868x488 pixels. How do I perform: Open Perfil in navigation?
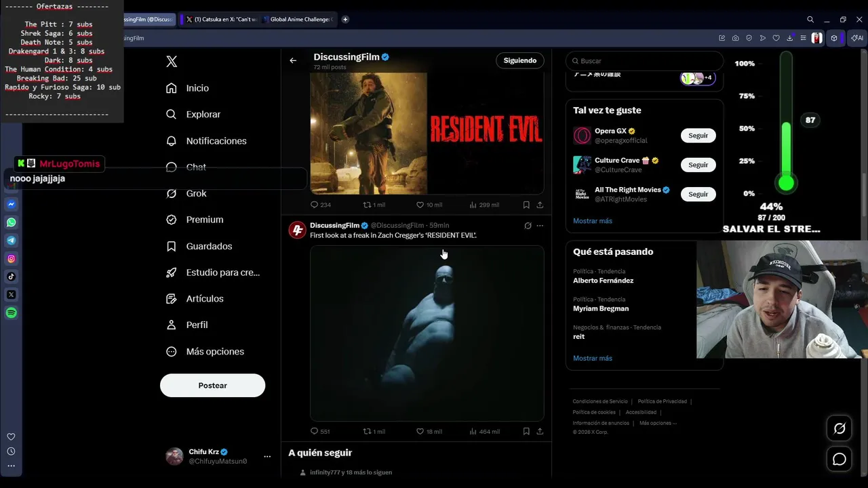188,325
